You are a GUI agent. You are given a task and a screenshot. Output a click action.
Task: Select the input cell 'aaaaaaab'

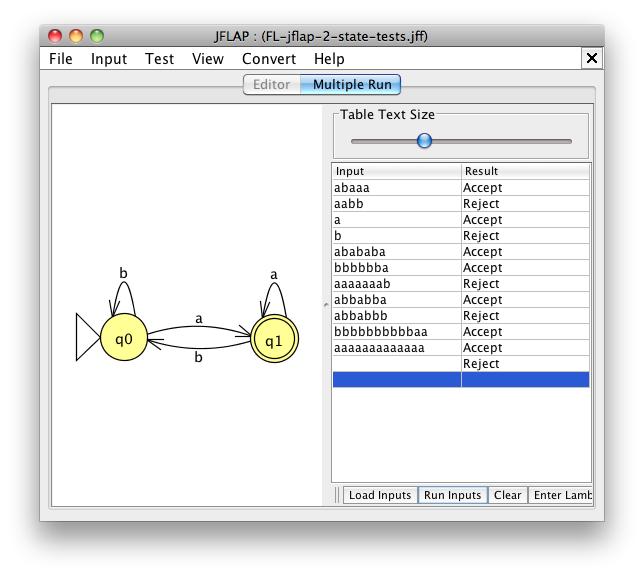[x=397, y=284]
